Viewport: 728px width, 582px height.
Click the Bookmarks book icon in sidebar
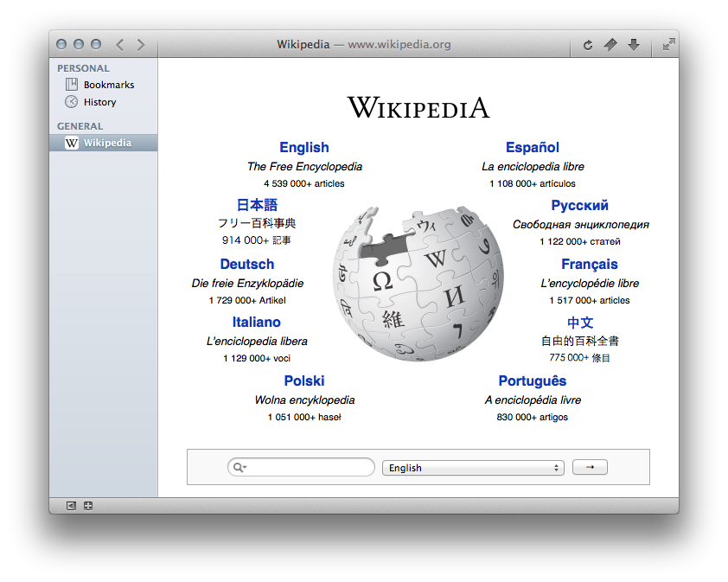[72, 85]
